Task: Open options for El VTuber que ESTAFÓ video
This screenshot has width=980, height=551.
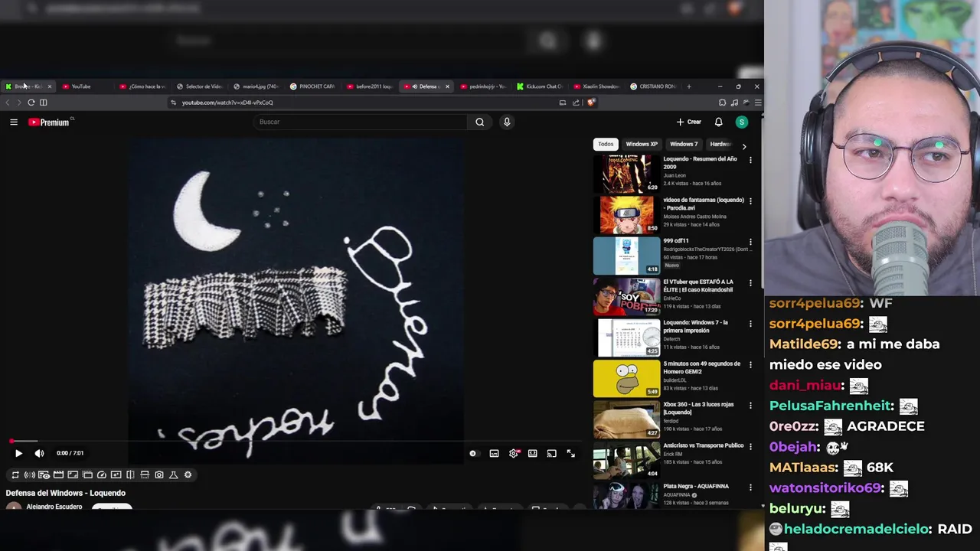Action: point(750,283)
